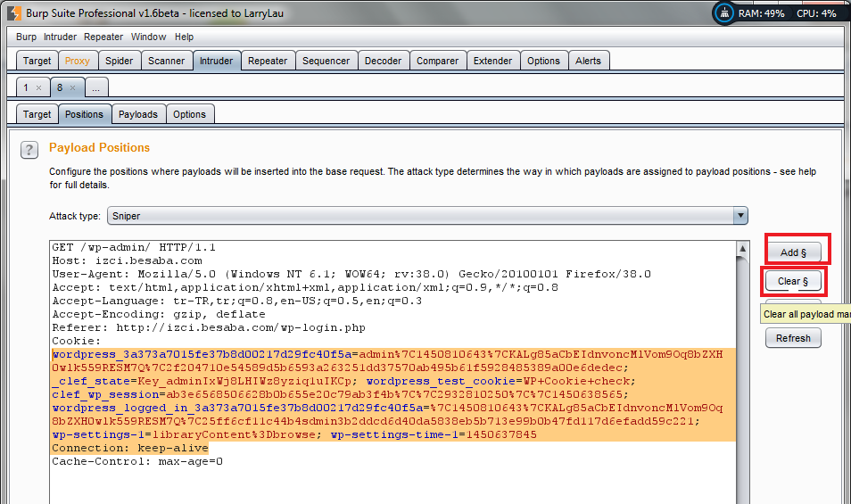Viewport: 851px width, 504px height.
Task: Click the Cookie: header label line
Action: pos(77,342)
